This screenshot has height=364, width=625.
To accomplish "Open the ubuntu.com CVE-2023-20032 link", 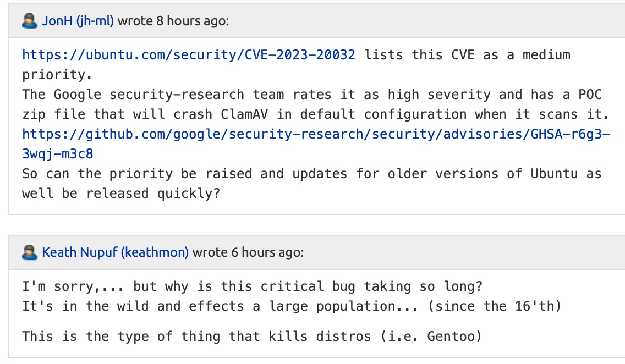I will coord(189,55).
